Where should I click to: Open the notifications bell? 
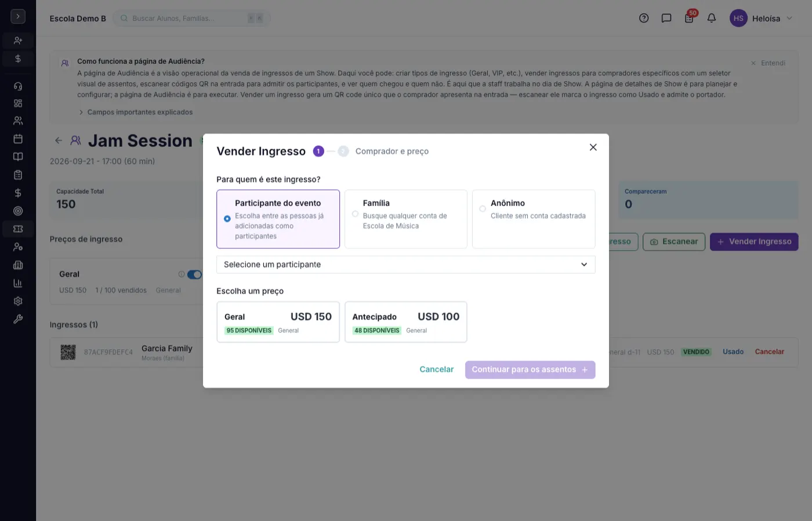pos(712,18)
